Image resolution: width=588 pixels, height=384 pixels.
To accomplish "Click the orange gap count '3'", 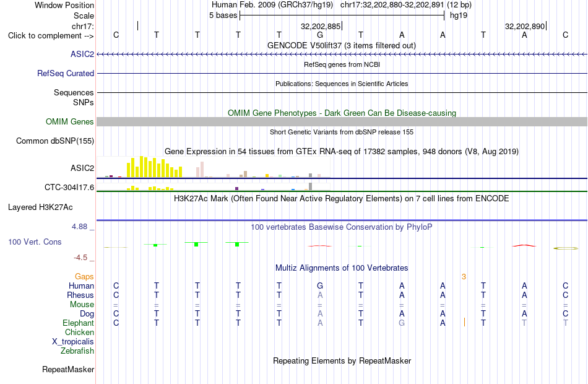I will pyautogui.click(x=464, y=277).
